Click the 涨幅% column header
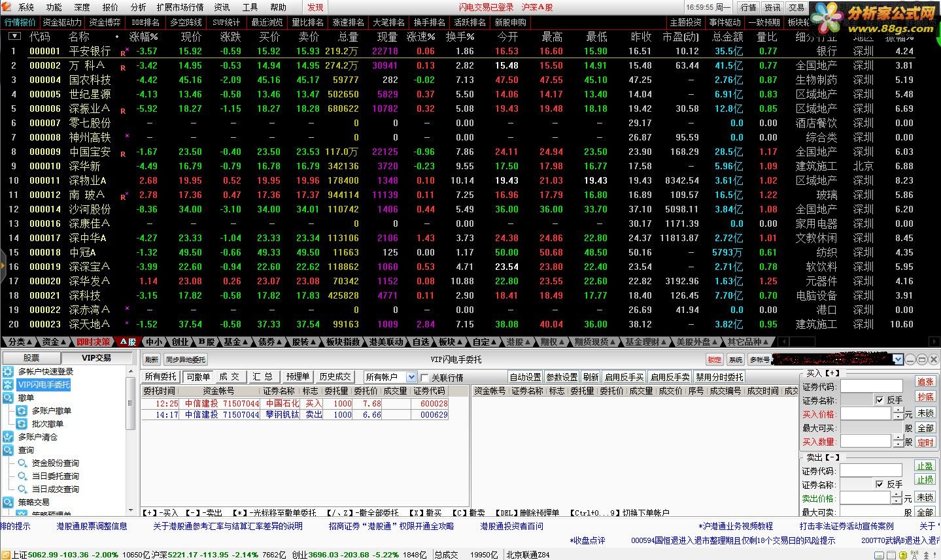Image resolution: width=941 pixels, height=560 pixels. 144,37
